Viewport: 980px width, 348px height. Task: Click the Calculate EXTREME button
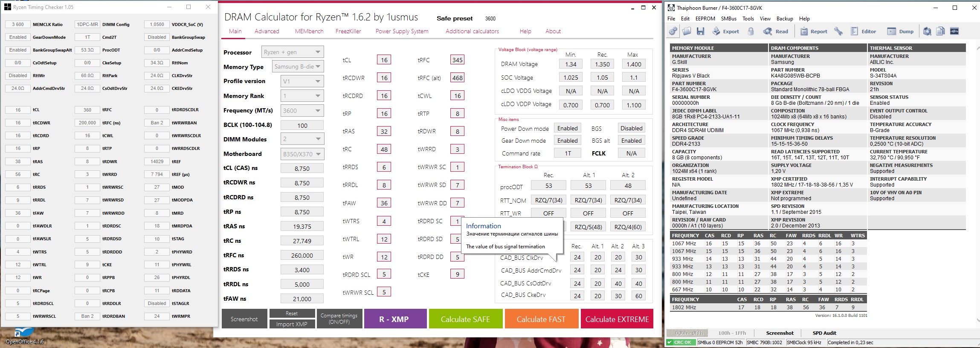point(617,319)
